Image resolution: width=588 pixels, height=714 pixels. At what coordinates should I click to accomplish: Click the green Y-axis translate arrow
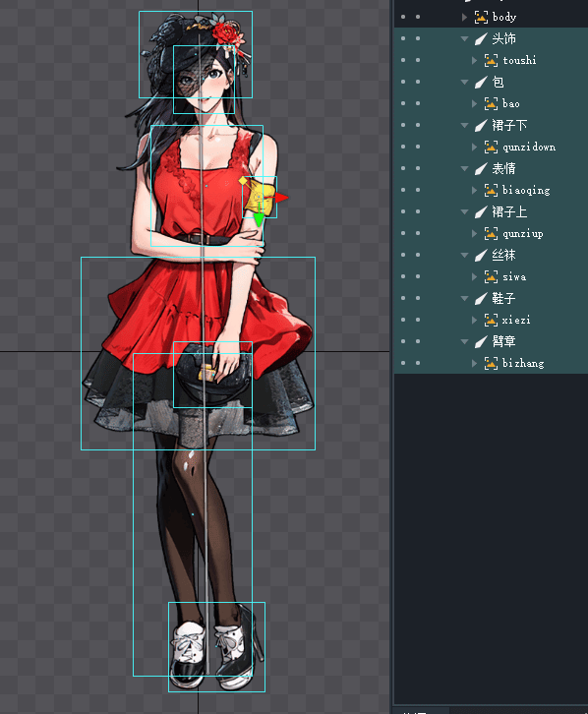pyautogui.click(x=259, y=219)
